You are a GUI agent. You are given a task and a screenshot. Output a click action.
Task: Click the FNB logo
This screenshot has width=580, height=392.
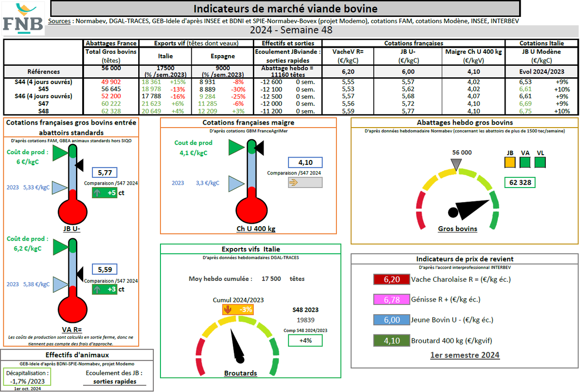(x=23, y=18)
